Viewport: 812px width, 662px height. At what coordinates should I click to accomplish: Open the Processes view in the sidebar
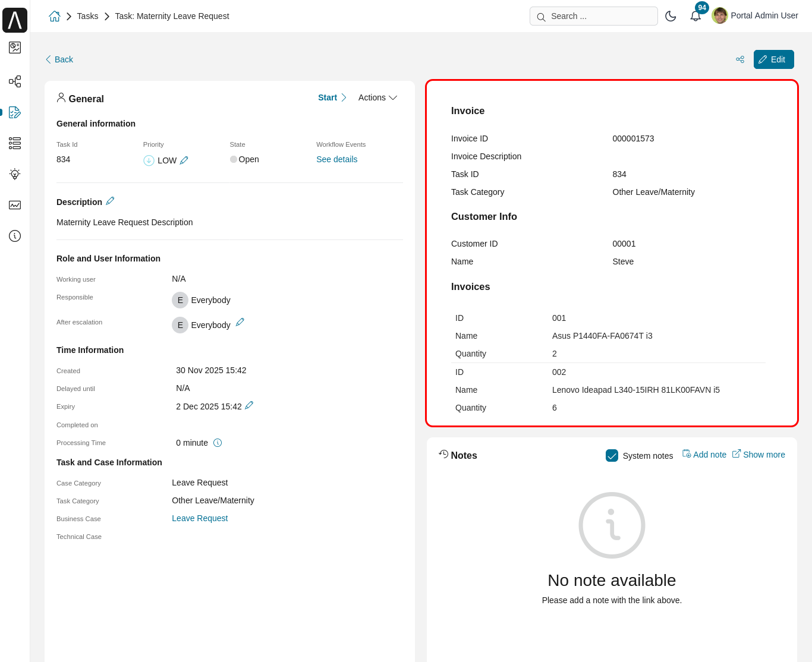click(14, 81)
